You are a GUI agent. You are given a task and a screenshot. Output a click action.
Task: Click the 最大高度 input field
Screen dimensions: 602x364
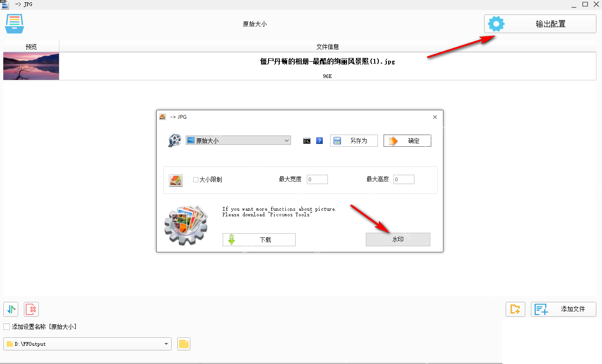coord(404,179)
